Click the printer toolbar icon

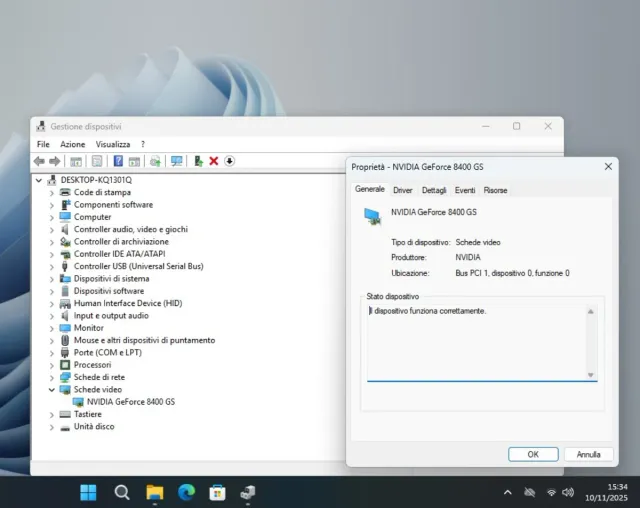[x=155, y=161]
